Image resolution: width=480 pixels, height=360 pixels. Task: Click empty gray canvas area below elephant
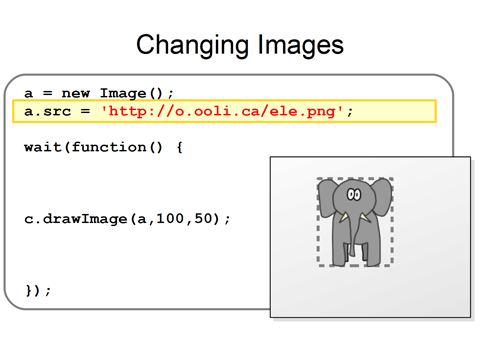[x=370, y=292]
